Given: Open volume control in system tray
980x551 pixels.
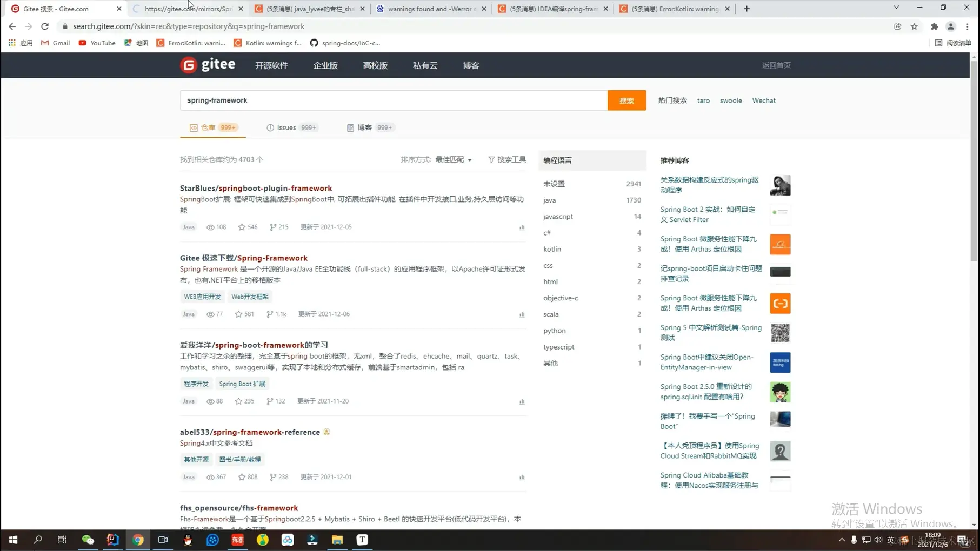Looking at the screenshot, I should [x=878, y=540].
